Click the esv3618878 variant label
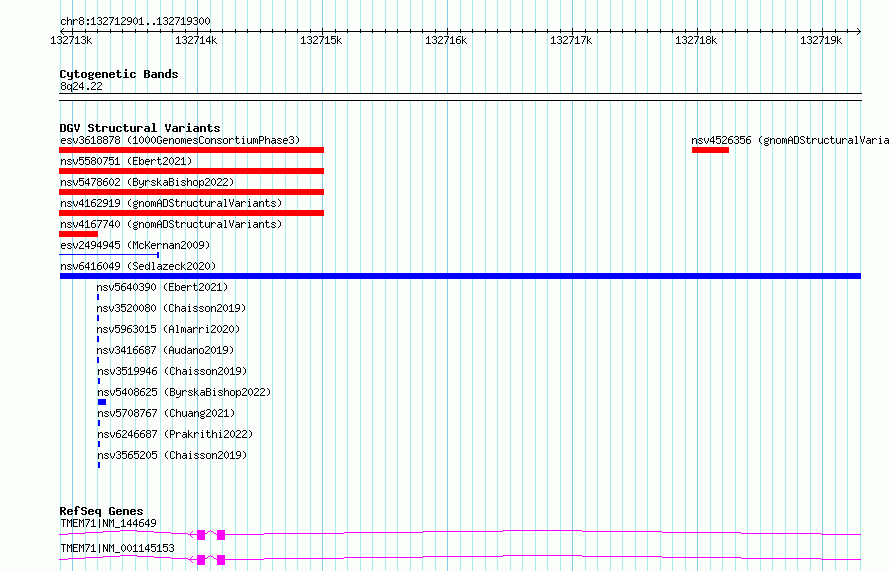Screen dimensions: 890x571 (x=180, y=140)
